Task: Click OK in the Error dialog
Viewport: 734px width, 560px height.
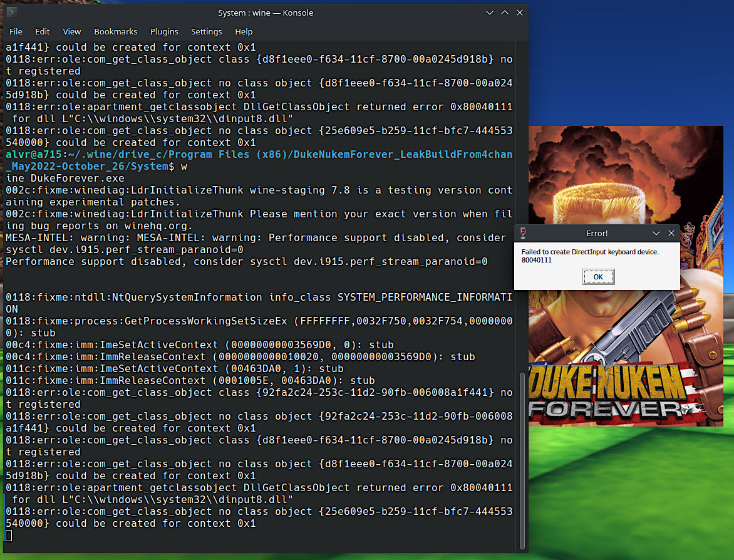Action: coord(597,277)
